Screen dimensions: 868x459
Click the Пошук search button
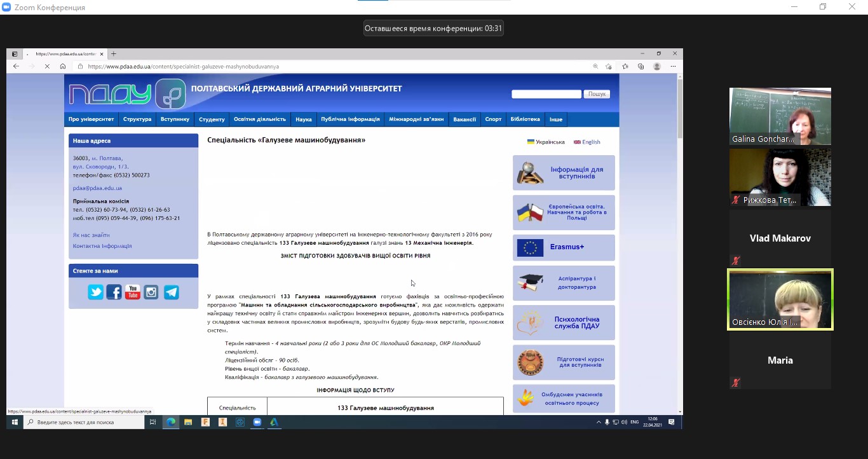click(597, 94)
